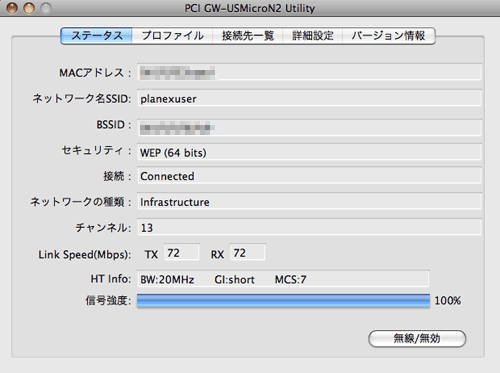This screenshot has width=500, height=373.
Task: Open the バージョン情報 tab
Action: pyautogui.click(x=389, y=36)
